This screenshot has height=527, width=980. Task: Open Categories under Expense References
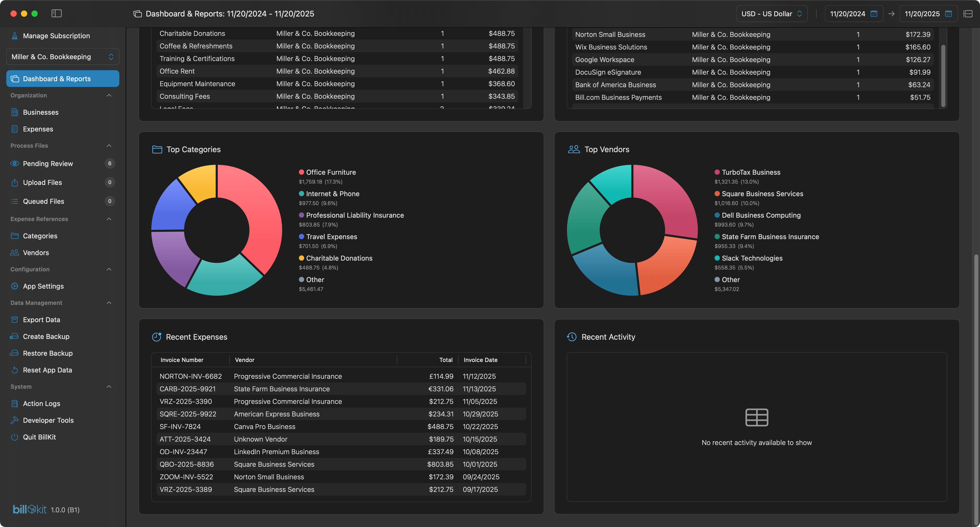point(40,236)
